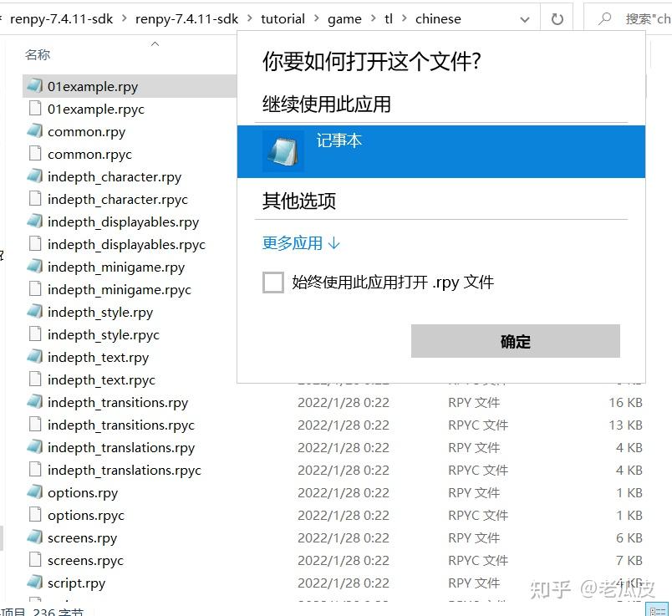
Task: Select the 01example.rpy file icon
Action: (33, 86)
